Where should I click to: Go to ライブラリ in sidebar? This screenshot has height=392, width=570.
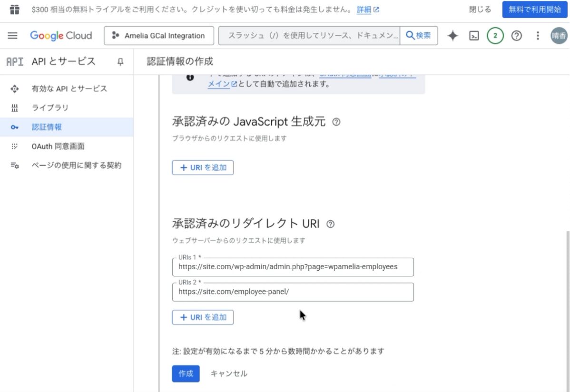[x=50, y=108]
